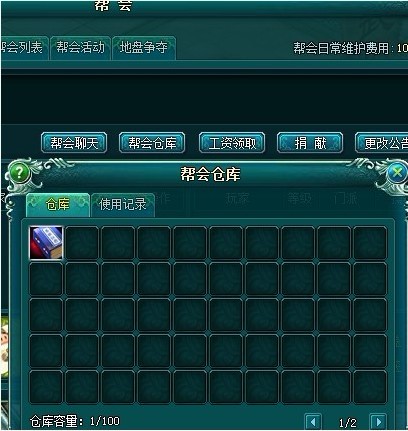Go to previous warehouse page arrow
Screen dimensions: 408x431
click(313, 422)
